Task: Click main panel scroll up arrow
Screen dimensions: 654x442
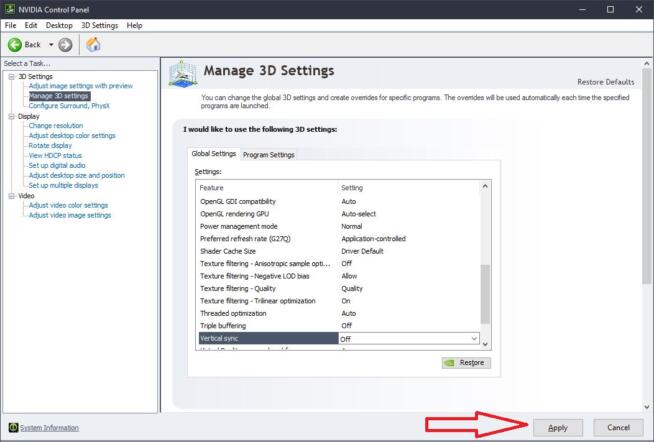Action: coord(647,64)
